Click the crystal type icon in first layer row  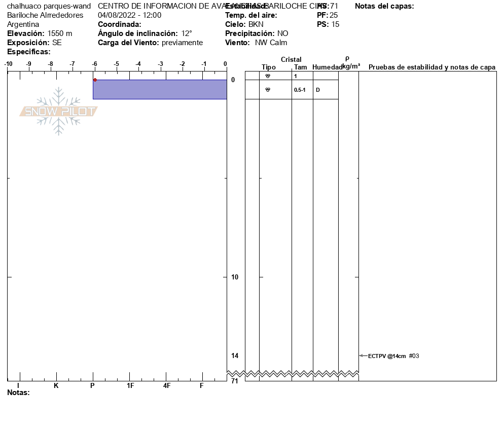[x=268, y=76]
